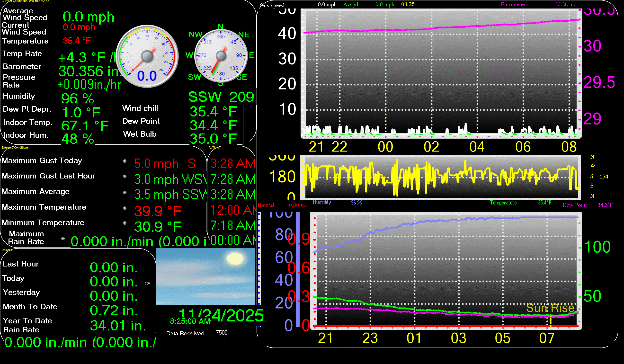Click the rainfall gauge bar showing 0.00
The width and height of the screenshot is (624, 364).
tap(147, 283)
